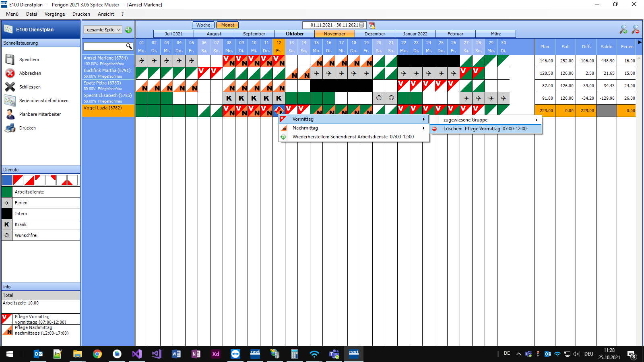This screenshot has width=644, height=362.
Task: Open the _gesamte Spite dropdown
Action: tap(103, 30)
